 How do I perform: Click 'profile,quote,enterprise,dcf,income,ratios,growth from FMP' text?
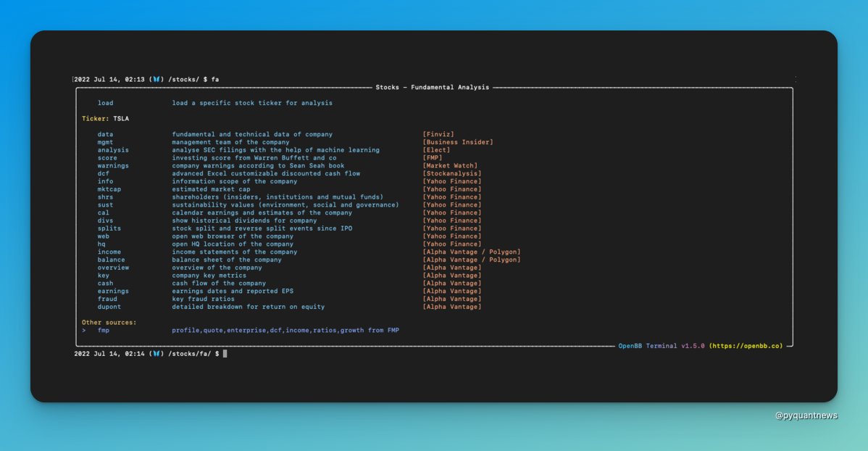coord(285,330)
